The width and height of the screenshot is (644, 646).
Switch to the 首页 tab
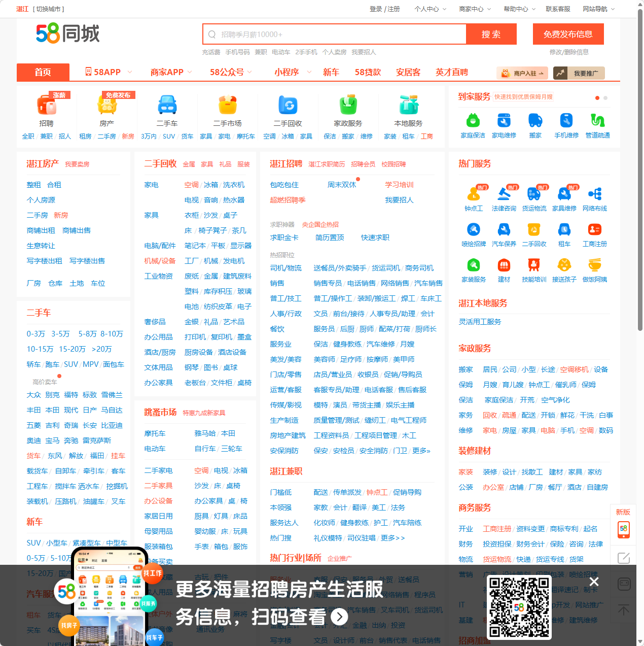tap(43, 72)
